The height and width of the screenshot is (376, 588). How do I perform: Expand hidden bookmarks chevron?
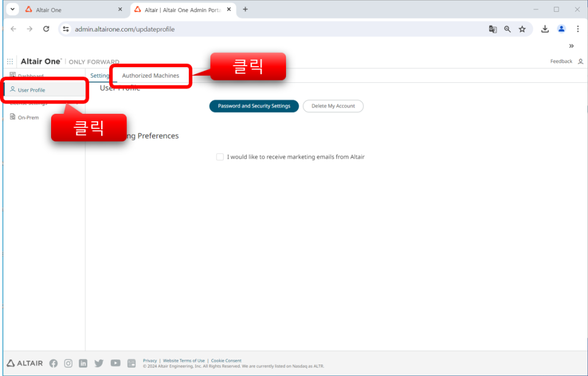(571, 46)
